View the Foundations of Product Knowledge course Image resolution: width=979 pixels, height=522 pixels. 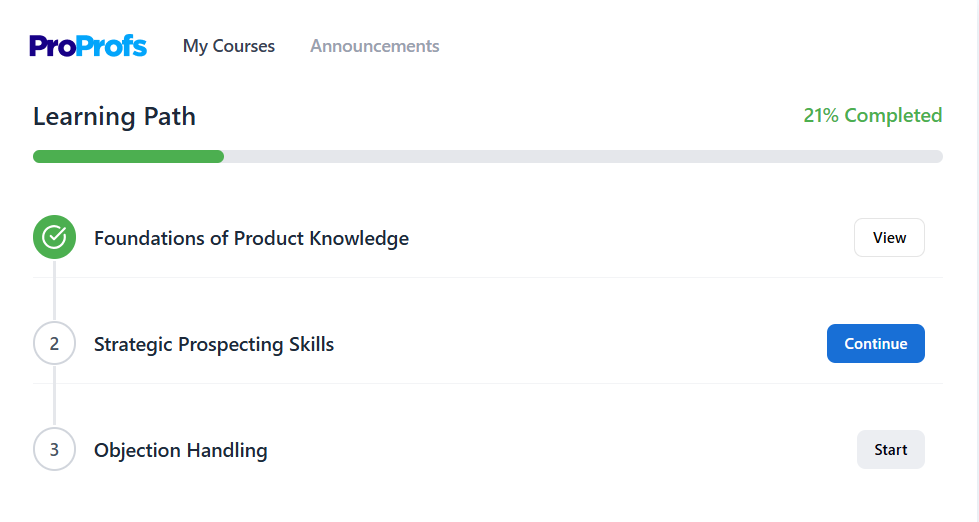pyautogui.click(x=889, y=237)
